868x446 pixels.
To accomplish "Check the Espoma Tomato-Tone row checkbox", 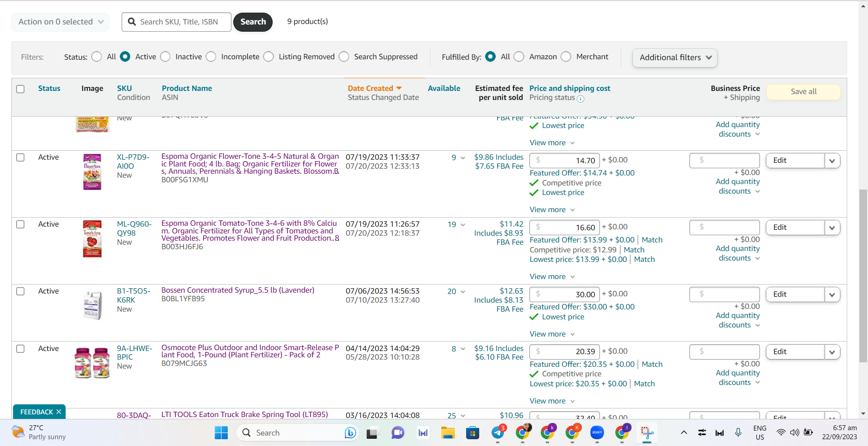I will click(x=20, y=224).
